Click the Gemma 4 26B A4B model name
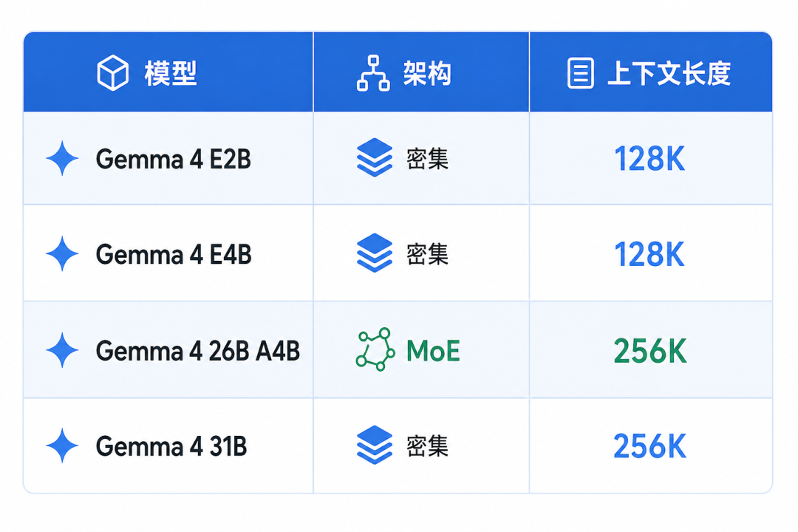The height and width of the screenshot is (532, 798). [x=198, y=351]
